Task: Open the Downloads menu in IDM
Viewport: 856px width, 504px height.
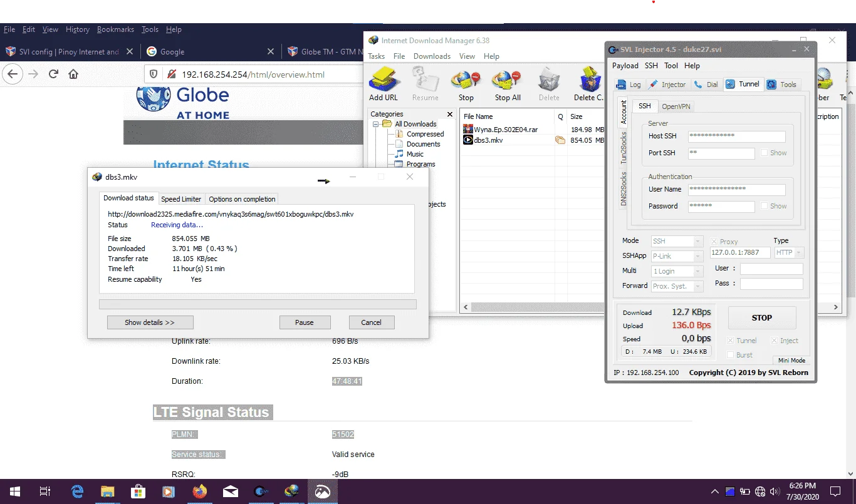Action: (x=432, y=56)
